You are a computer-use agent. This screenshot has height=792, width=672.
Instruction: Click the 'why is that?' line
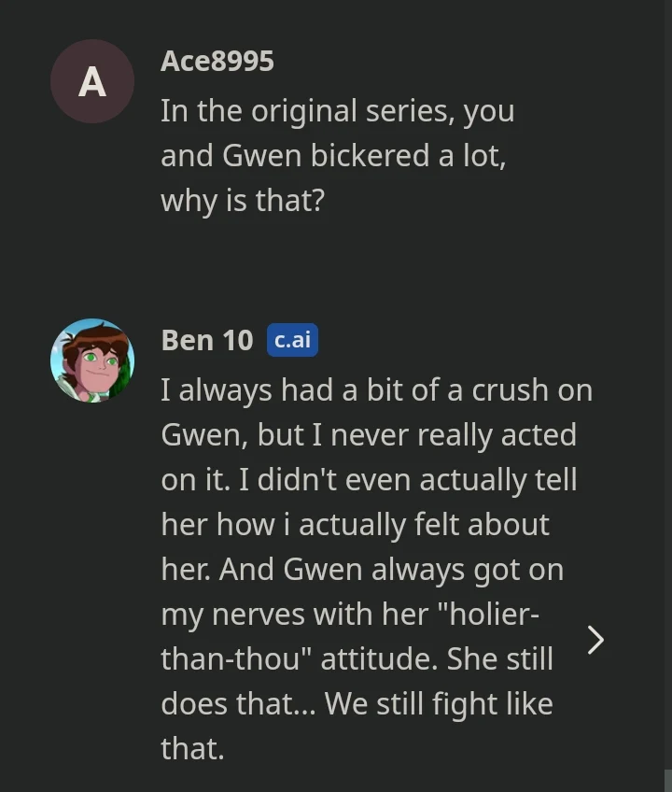(x=242, y=200)
